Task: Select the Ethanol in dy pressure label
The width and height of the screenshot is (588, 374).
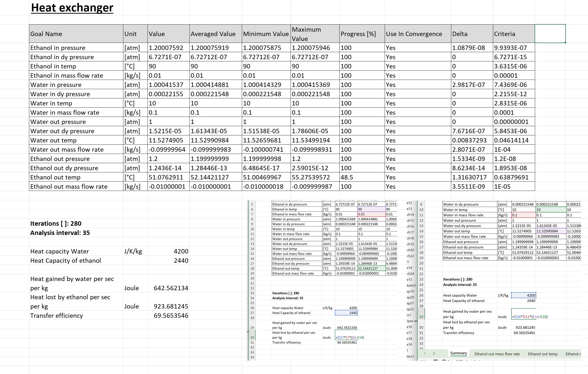Action: point(76,57)
